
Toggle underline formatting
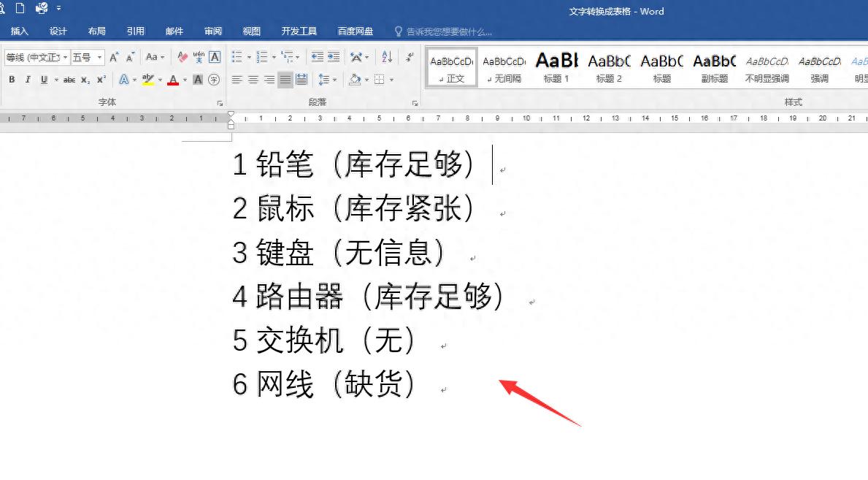[44, 80]
